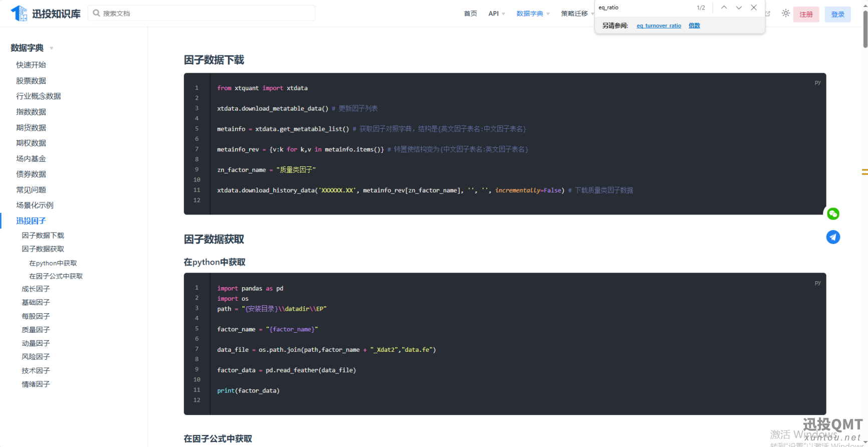This screenshot has width=868, height=447.
Task: Open the Telegram-style floating message icon
Action: click(x=833, y=237)
